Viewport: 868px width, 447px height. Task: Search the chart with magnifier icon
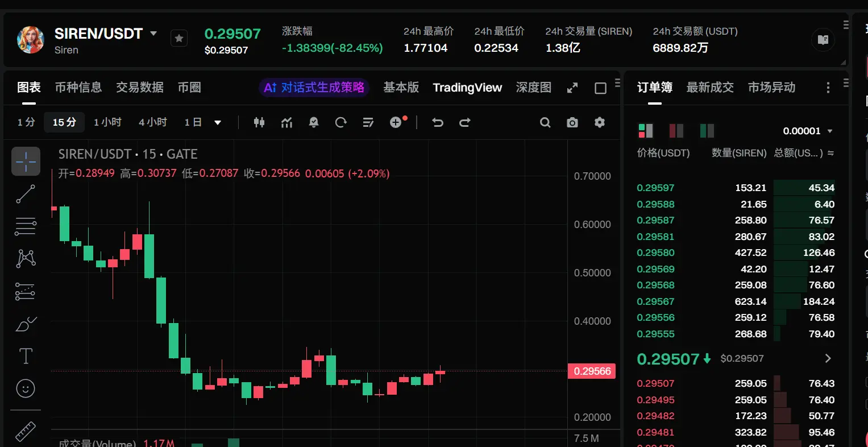pyautogui.click(x=545, y=122)
